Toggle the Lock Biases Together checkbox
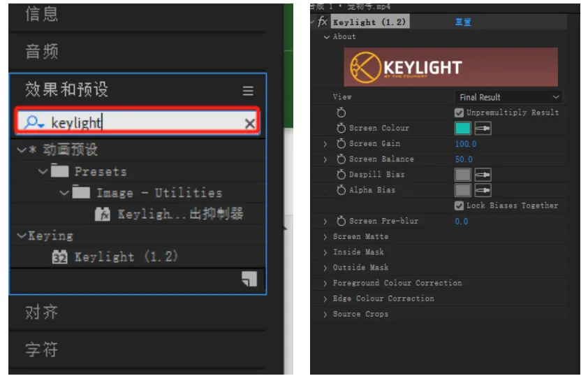588x383 pixels. click(x=459, y=205)
